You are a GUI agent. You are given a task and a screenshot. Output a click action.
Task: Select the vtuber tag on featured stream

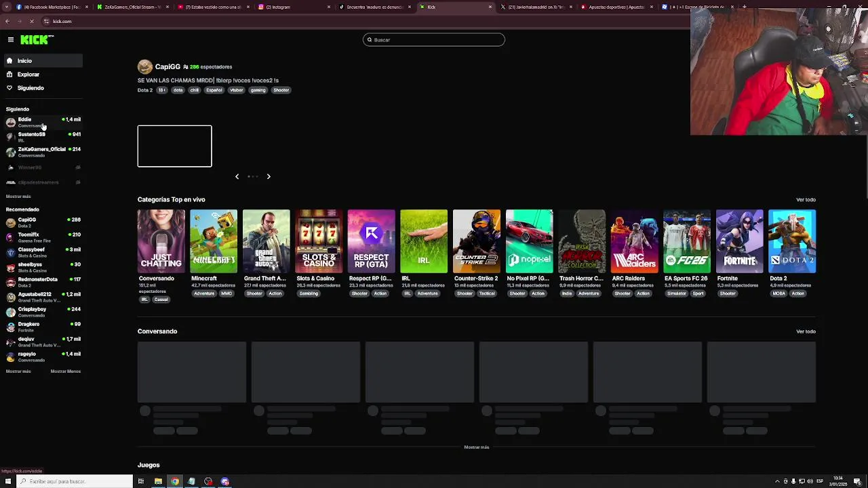(236, 90)
